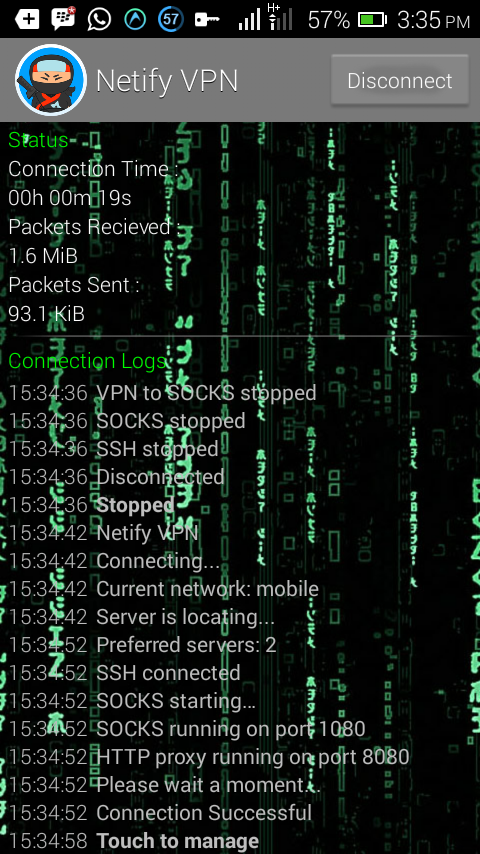
Task: Tap the SOCKS running on port 1080 line
Action: (187, 729)
